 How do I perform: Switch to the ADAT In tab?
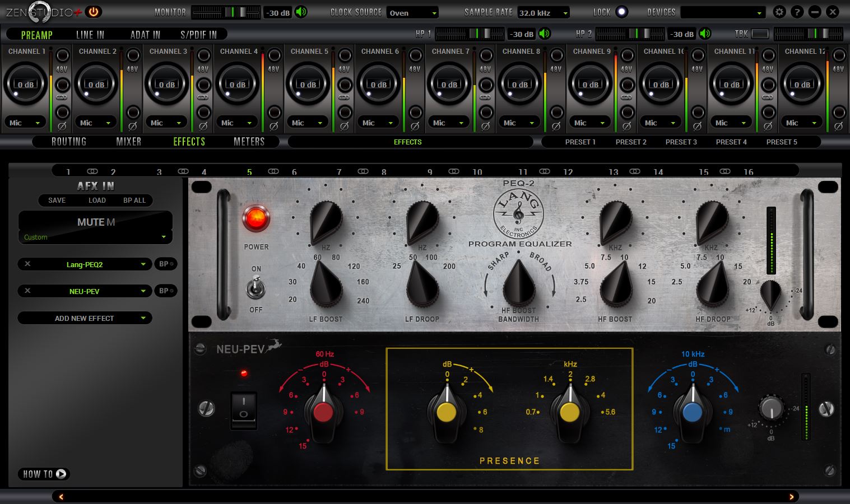point(145,35)
